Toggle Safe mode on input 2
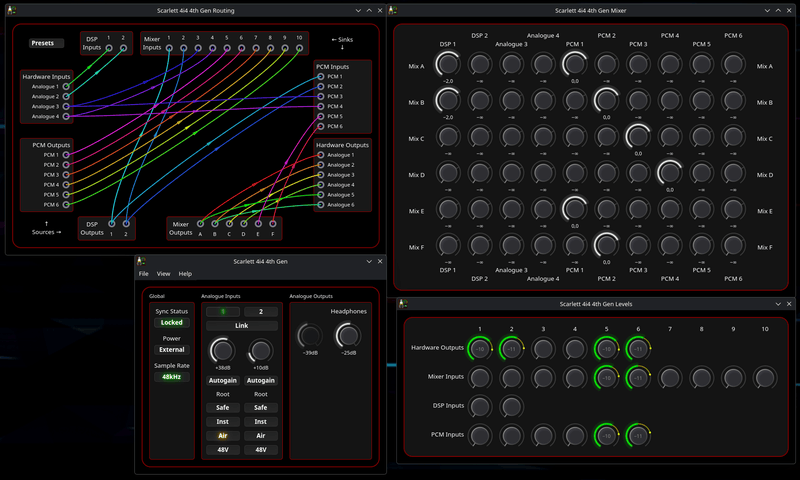This screenshot has width=800, height=480. click(x=261, y=408)
